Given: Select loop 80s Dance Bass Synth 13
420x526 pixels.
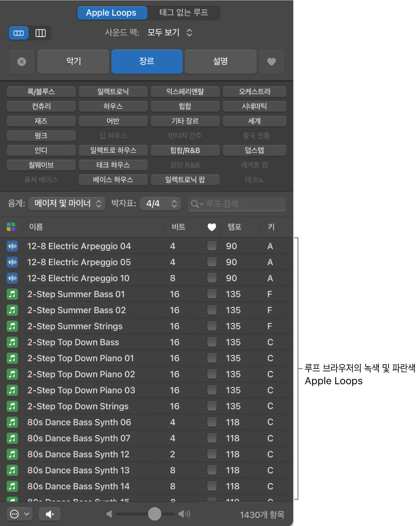Looking at the screenshot, I should [146, 470].
